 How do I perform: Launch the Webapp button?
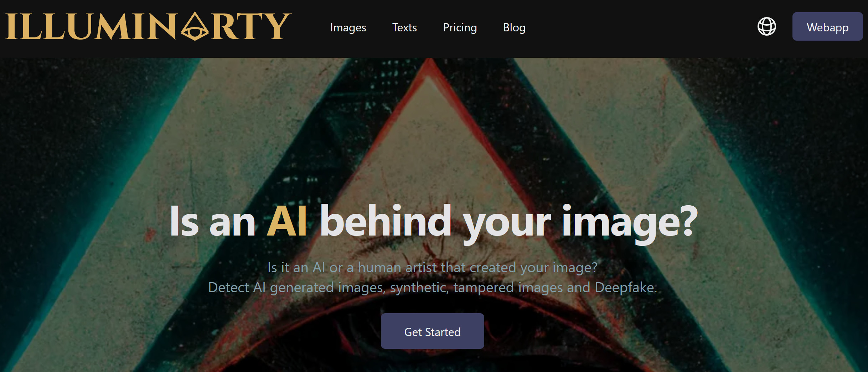tap(827, 26)
